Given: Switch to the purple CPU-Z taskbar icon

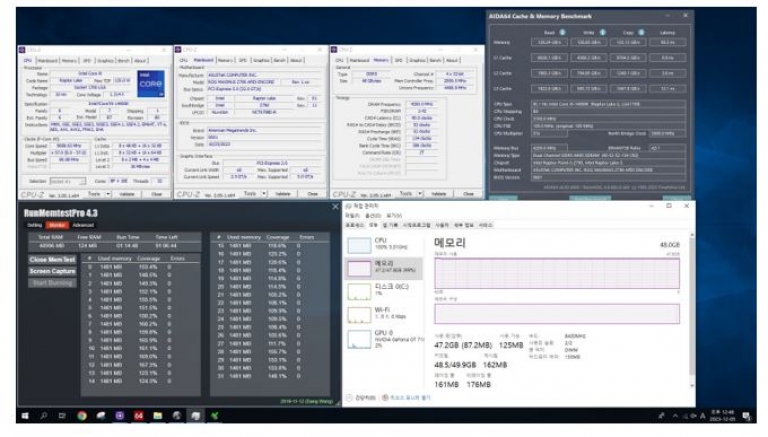Looking at the screenshot, I should (120, 415).
